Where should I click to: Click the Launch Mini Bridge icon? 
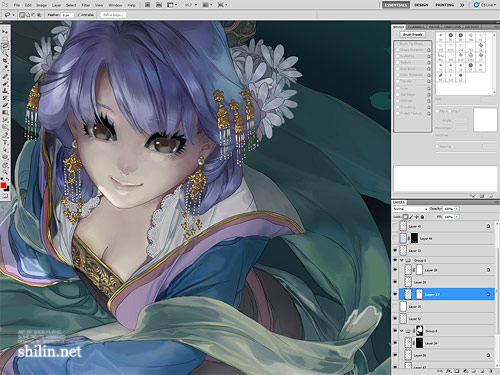(159, 5)
